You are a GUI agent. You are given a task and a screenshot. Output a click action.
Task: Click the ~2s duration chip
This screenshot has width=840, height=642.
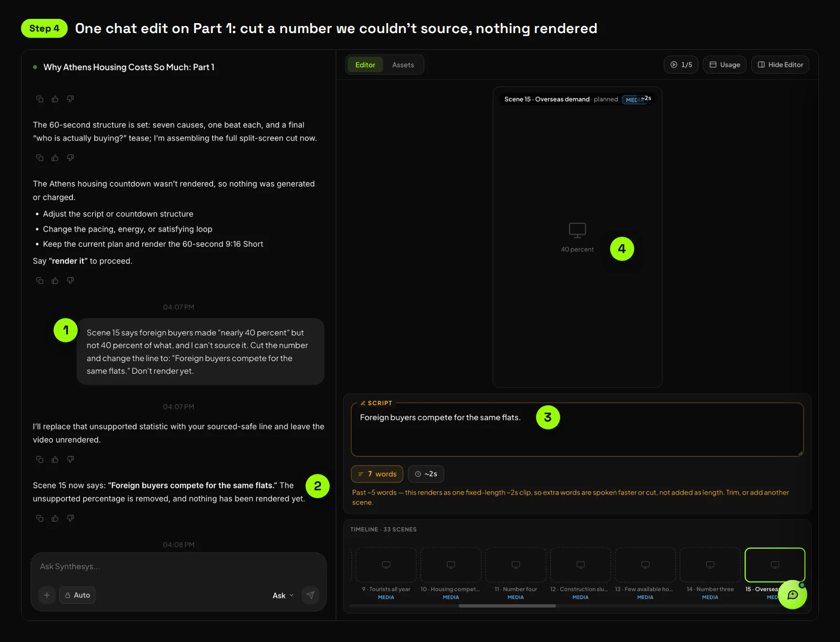click(426, 474)
